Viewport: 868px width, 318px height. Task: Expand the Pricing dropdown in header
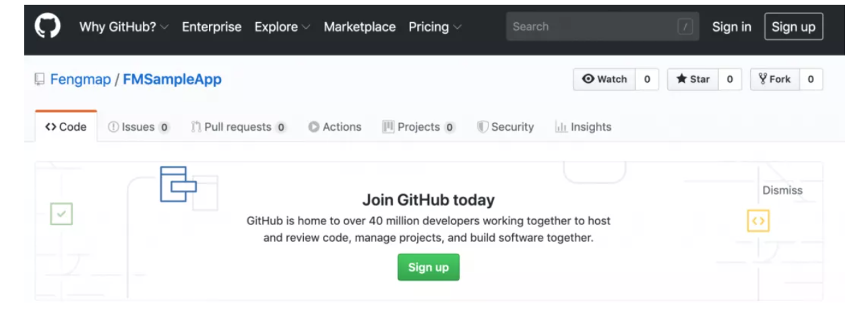[x=435, y=27]
